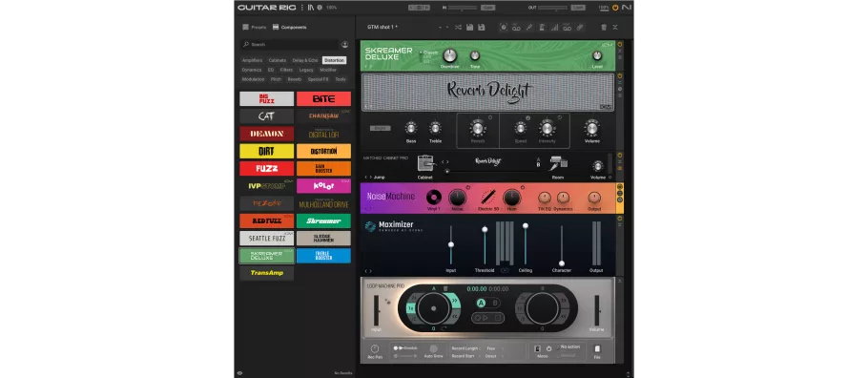
Task: Choose the Treble Booster component
Action: [324, 256]
